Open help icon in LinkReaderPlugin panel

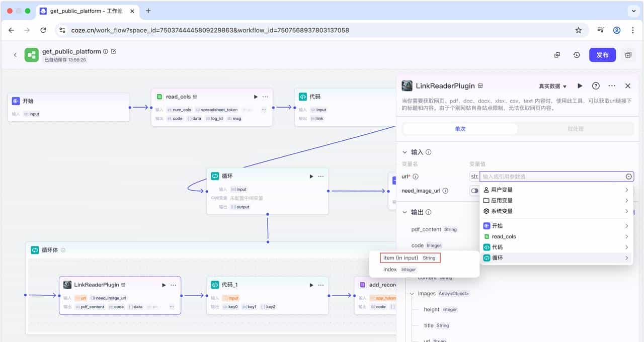pyautogui.click(x=596, y=86)
